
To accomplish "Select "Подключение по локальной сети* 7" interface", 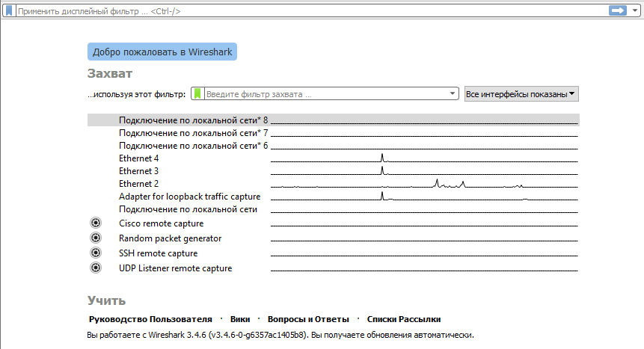I will point(193,132).
